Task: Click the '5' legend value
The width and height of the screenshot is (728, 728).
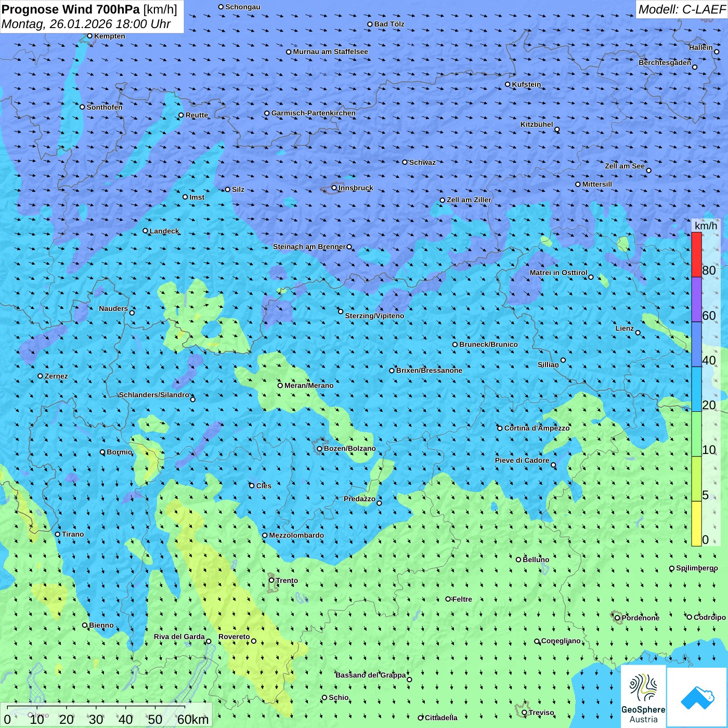Action: pyautogui.click(x=705, y=495)
